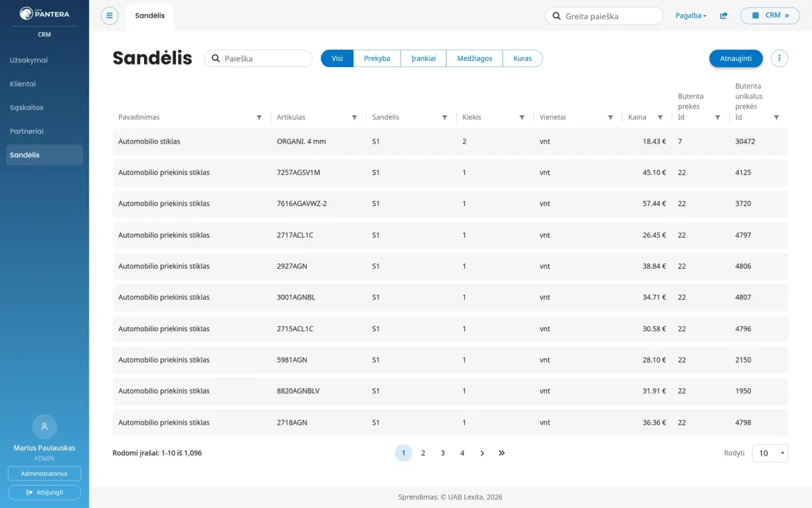The height and width of the screenshot is (508, 812).
Task: Open Partneriai in the sidebar
Action: [45, 131]
